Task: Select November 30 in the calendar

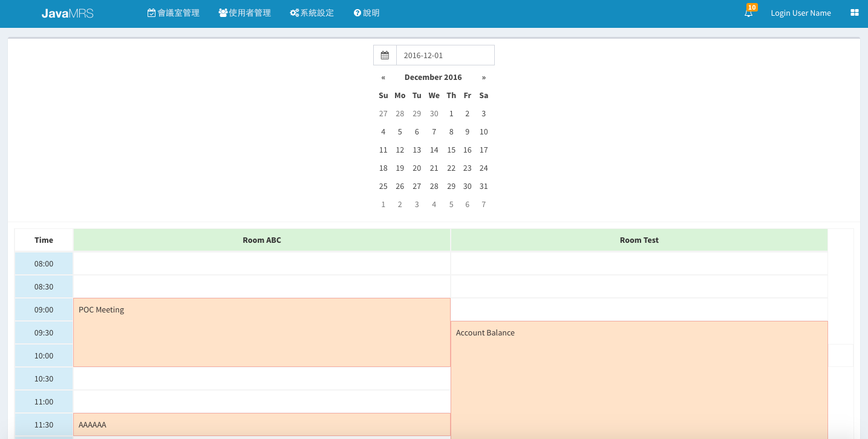Action: pyautogui.click(x=434, y=114)
